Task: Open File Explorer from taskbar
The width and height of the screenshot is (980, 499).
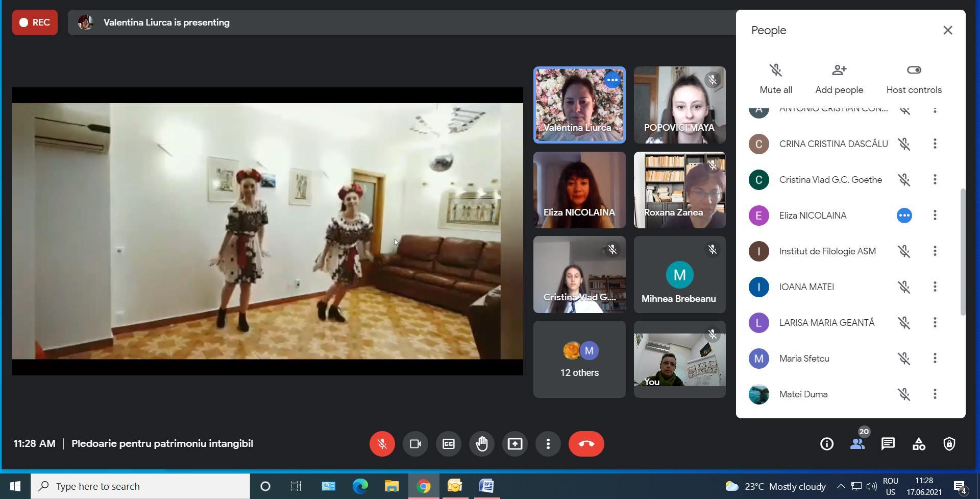Action: pyautogui.click(x=391, y=486)
